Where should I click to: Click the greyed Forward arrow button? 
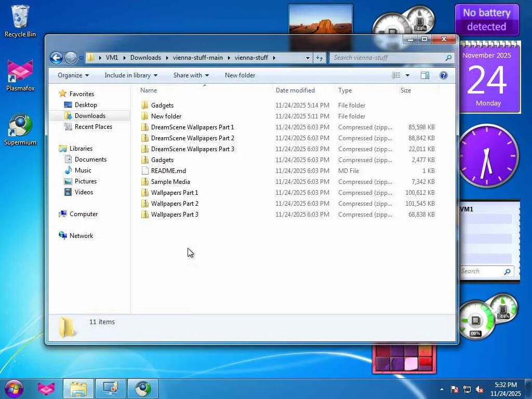click(71, 58)
